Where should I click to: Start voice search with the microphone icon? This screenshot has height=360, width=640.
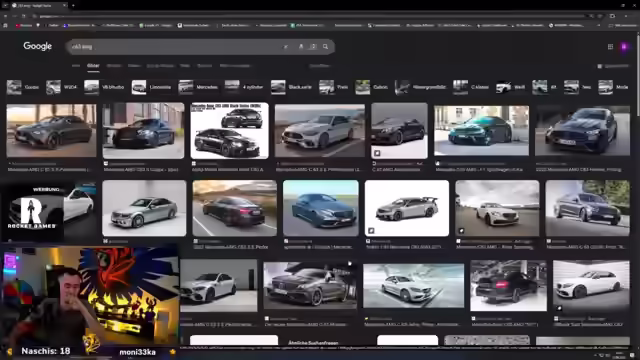tap(301, 47)
